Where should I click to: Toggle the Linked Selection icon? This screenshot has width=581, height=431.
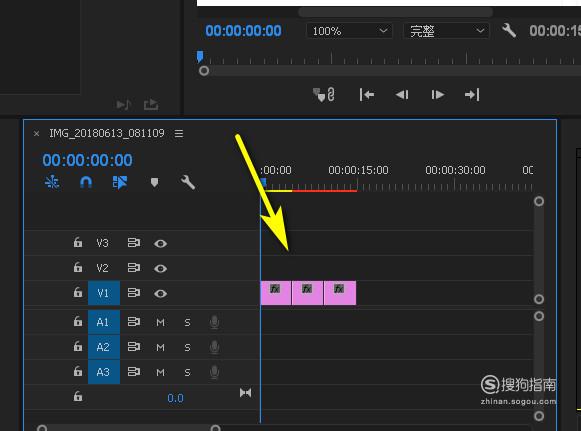pos(120,182)
